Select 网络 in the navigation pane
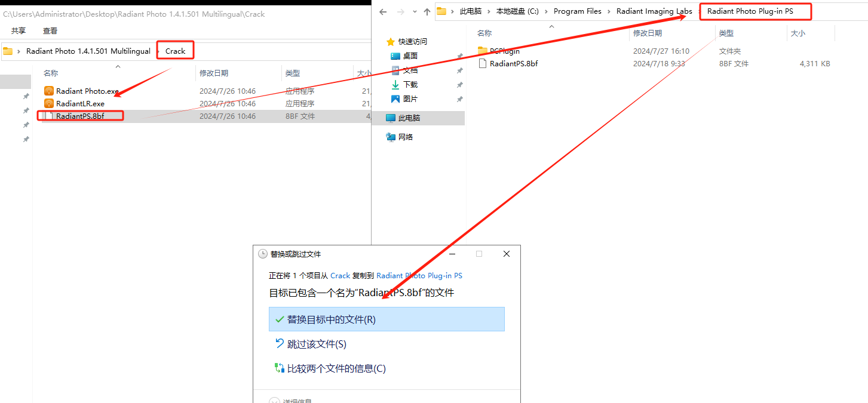Screen dimensions: 868x403 (x=406, y=137)
